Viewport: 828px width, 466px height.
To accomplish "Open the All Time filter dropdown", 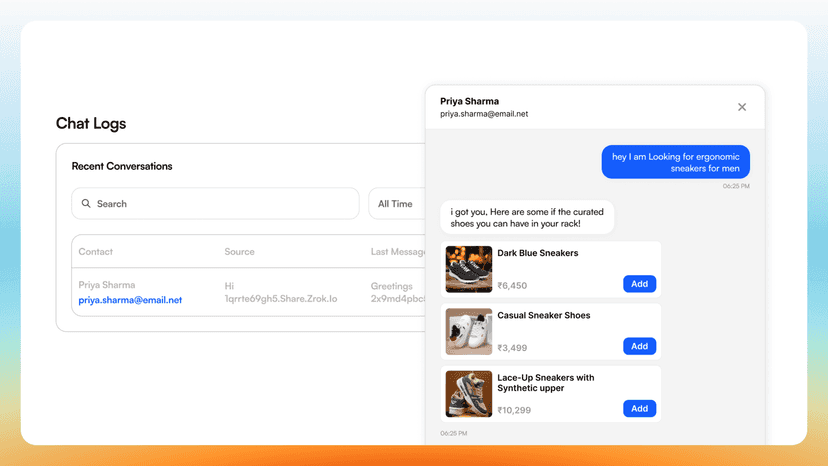I will pos(397,203).
